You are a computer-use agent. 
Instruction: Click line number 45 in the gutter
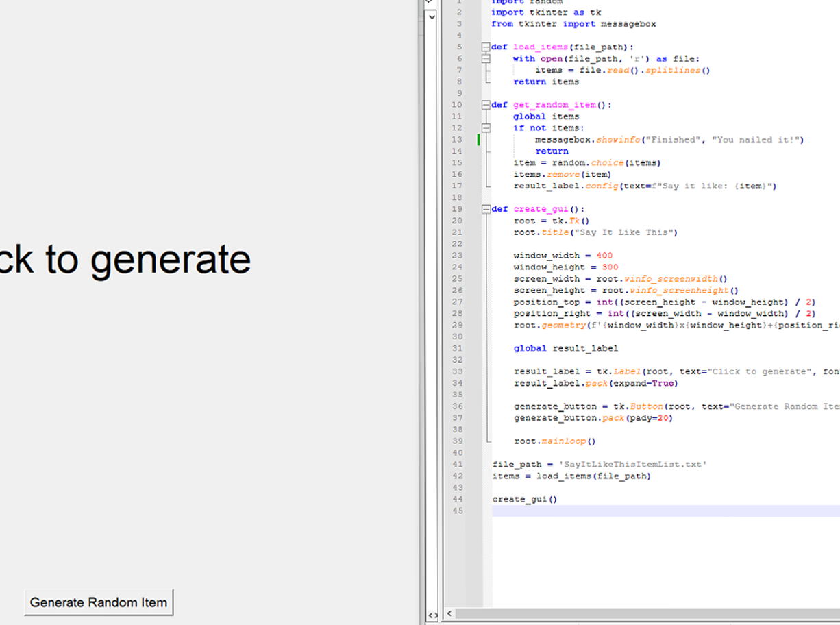(456, 511)
